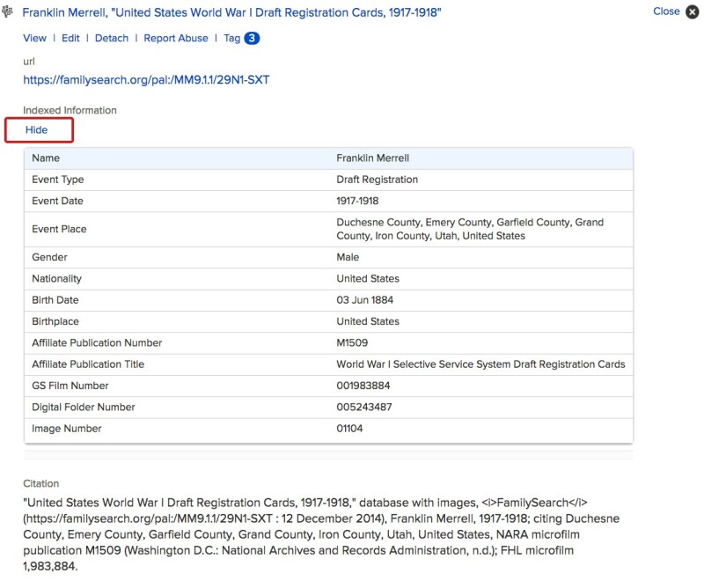Click the Event Place row label
704x588 pixels.
[59, 229]
